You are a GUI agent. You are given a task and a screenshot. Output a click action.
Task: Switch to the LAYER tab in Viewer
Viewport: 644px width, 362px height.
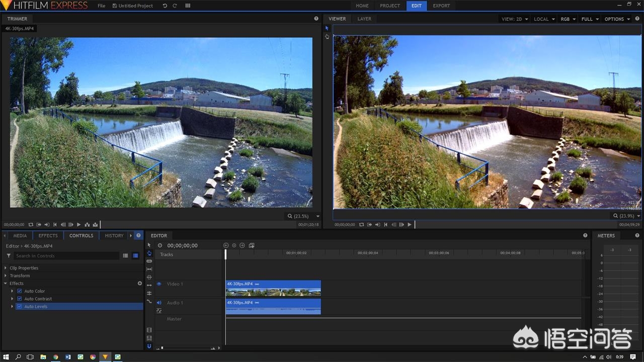[x=364, y=19]
